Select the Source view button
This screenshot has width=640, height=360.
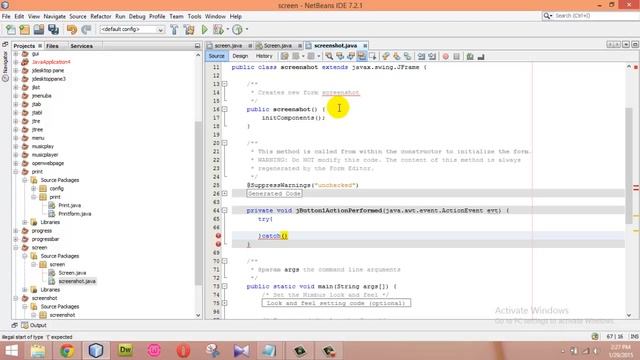click(x=216, y=56)
